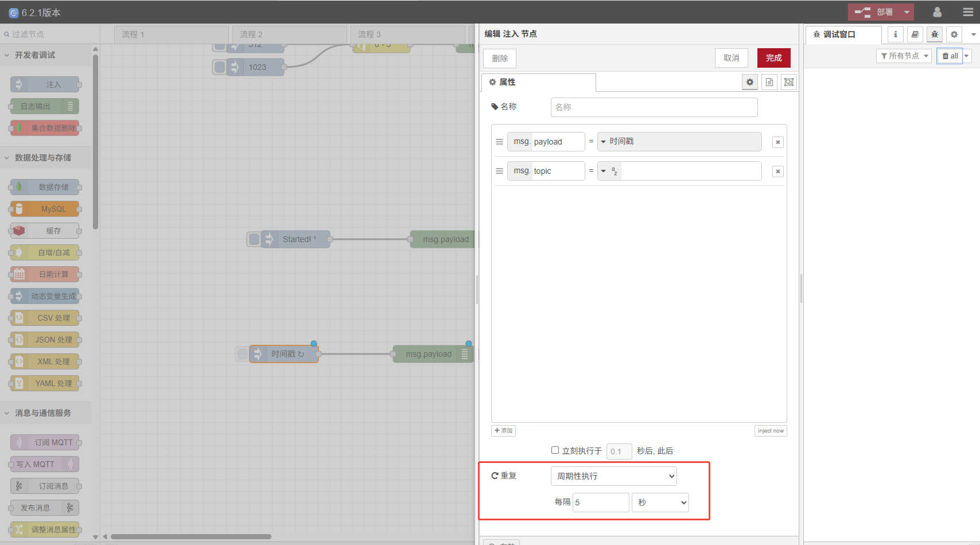Open the sidebar help book icon
980x545 pixels.
pos(915,34)
